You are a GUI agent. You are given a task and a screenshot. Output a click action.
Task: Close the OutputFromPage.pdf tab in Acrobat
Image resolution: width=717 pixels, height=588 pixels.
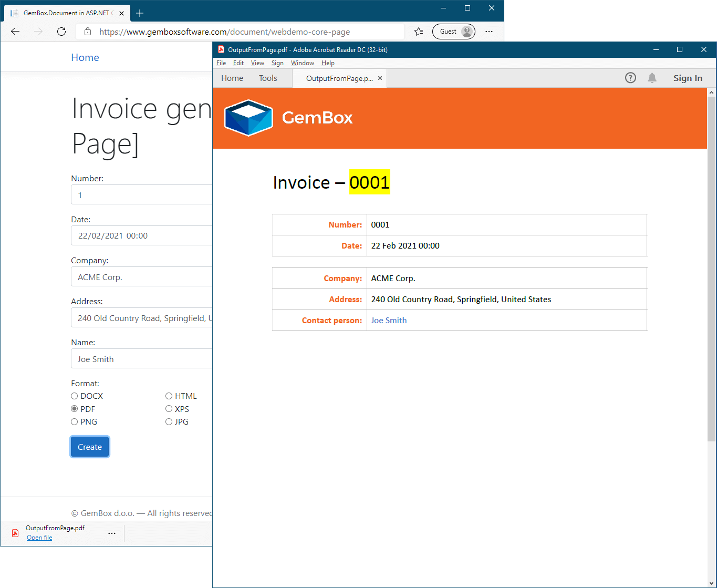[380, 78]
